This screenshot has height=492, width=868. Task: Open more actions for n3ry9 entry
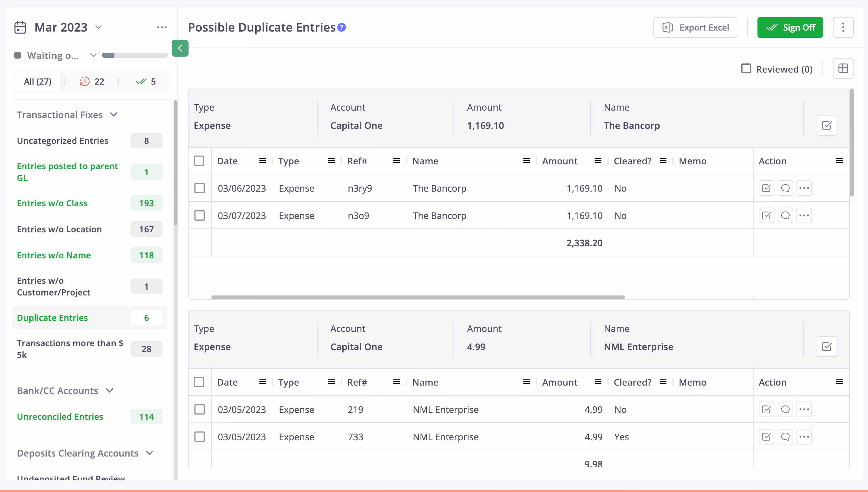[804, 188]
